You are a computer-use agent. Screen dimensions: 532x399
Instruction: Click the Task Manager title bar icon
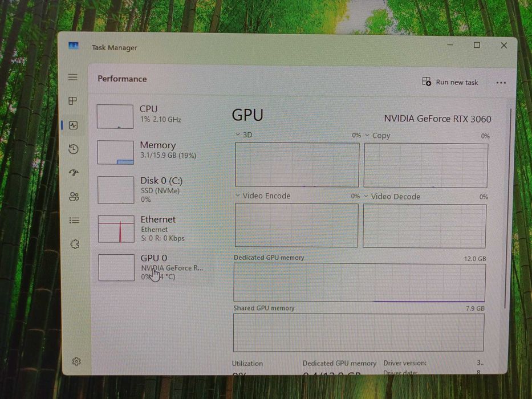pos(74,46)
